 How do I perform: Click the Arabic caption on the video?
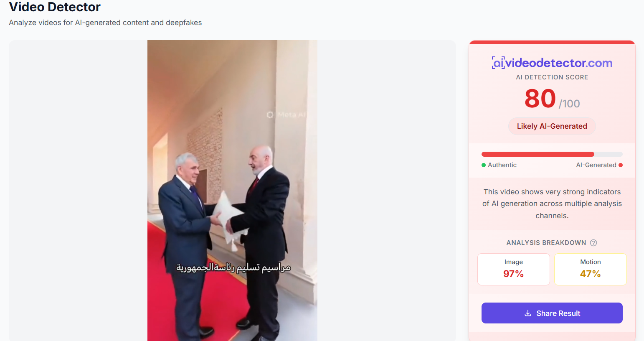pyautogui.click(x=233, y=267)
